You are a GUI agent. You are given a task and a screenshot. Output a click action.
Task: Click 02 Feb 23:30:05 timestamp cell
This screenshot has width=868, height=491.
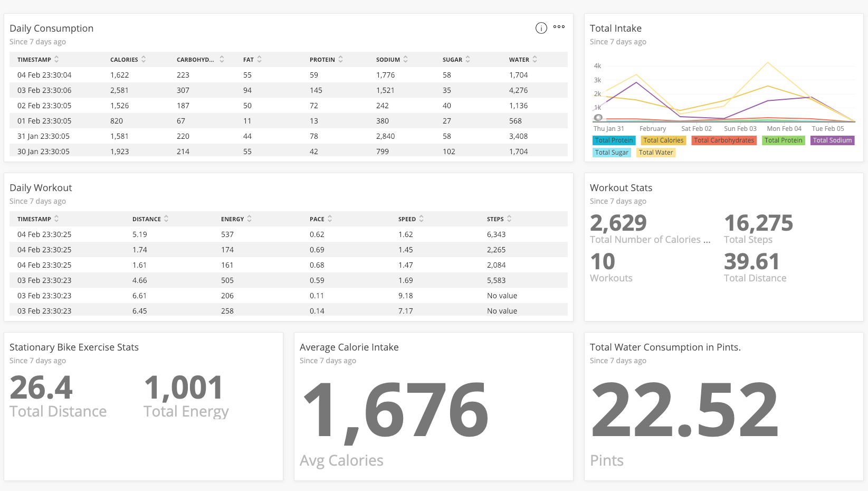pos(44,106)
